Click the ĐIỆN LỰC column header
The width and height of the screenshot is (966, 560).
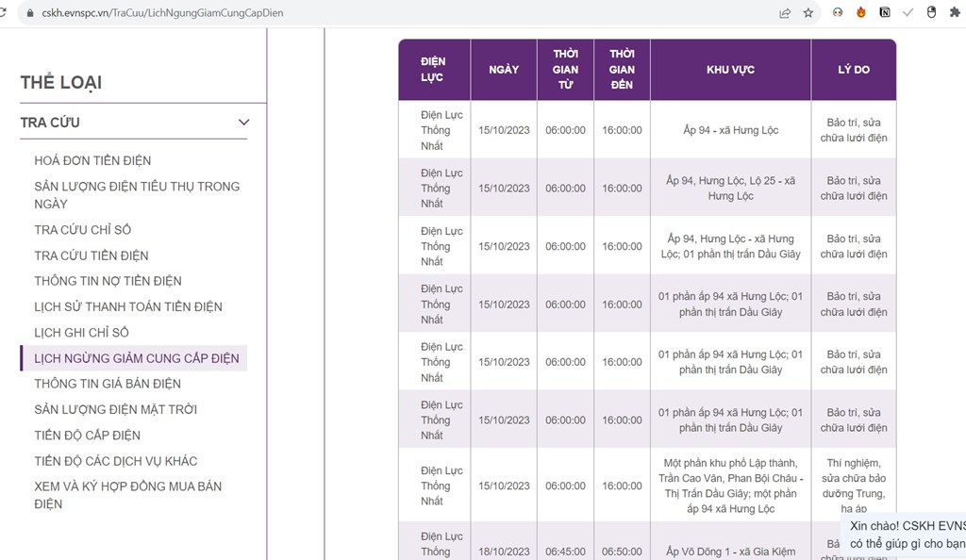pyautogui.click(x=434, y=70)
